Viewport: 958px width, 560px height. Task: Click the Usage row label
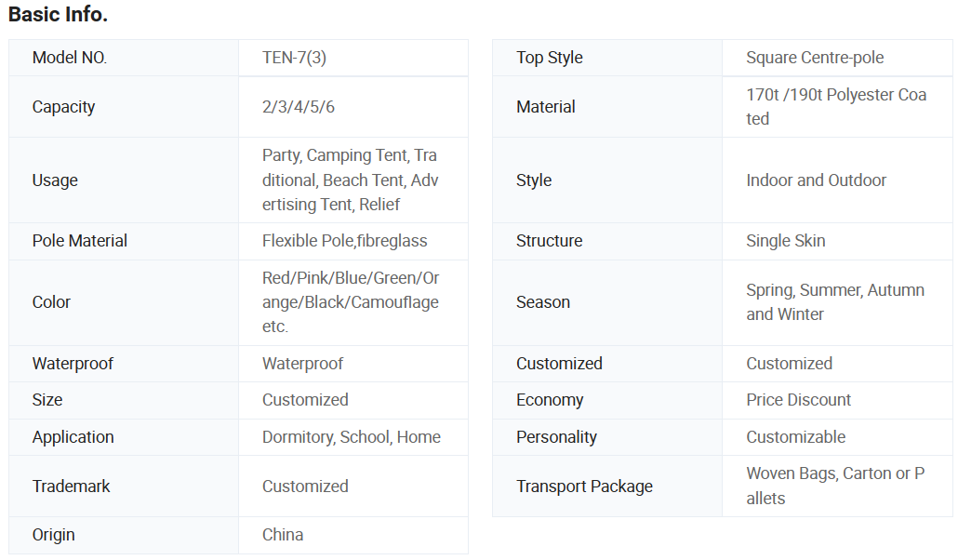click(55, 180)
